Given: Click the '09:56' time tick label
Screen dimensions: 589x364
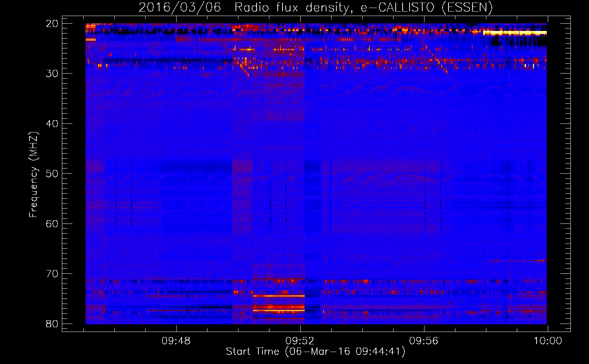Looking at the screenshot, I should tap(424, 341).
